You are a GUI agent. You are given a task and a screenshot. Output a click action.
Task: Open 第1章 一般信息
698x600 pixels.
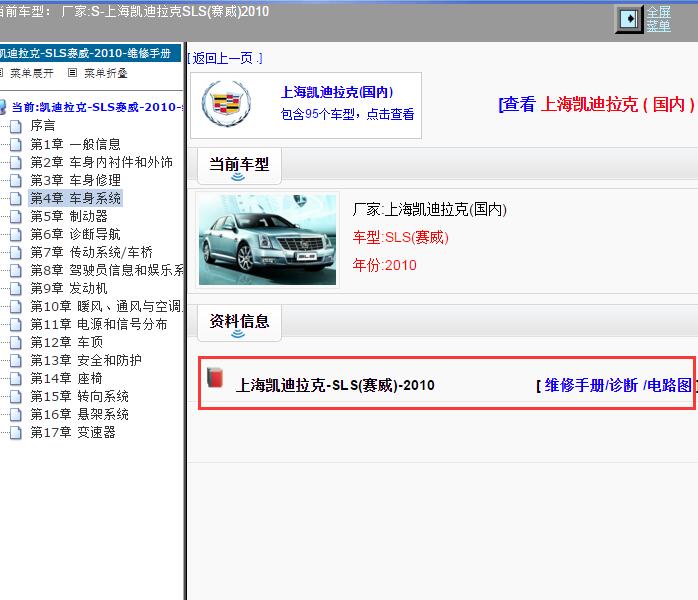[76, 144]
